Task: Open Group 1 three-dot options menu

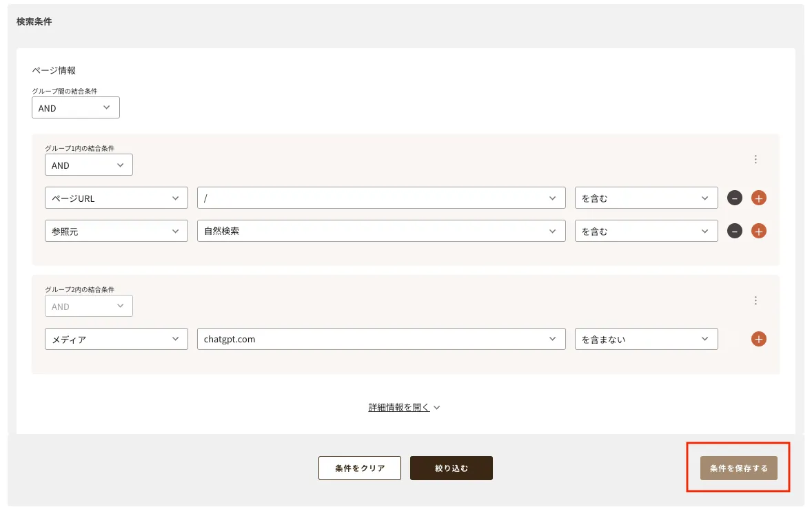Action: [x=755, y=159]
